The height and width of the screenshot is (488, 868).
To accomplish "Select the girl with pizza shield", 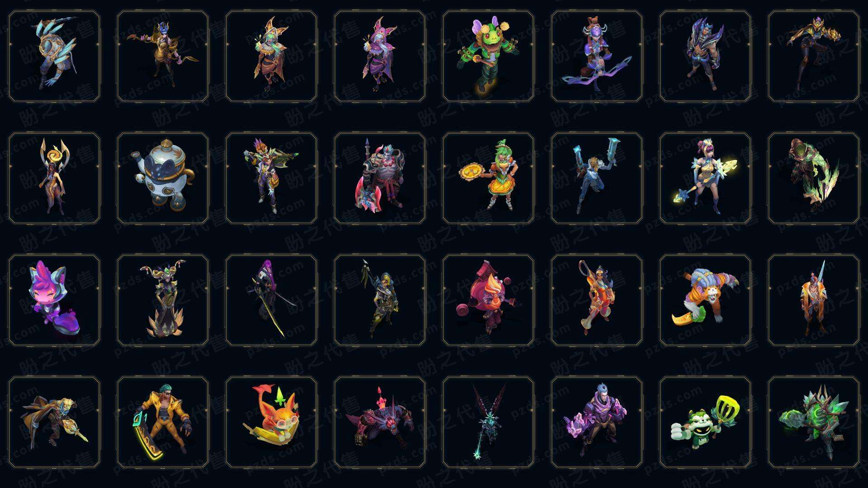I will pos(488,178).
